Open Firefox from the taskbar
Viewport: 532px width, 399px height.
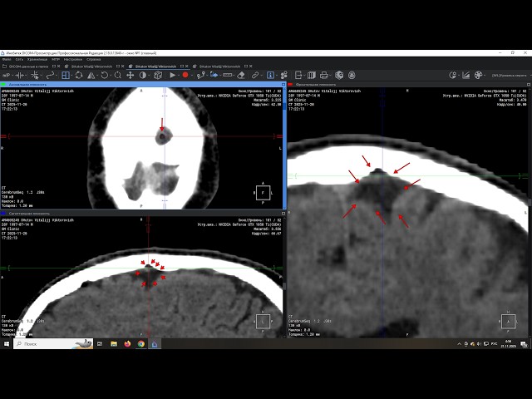coord(127,343)
